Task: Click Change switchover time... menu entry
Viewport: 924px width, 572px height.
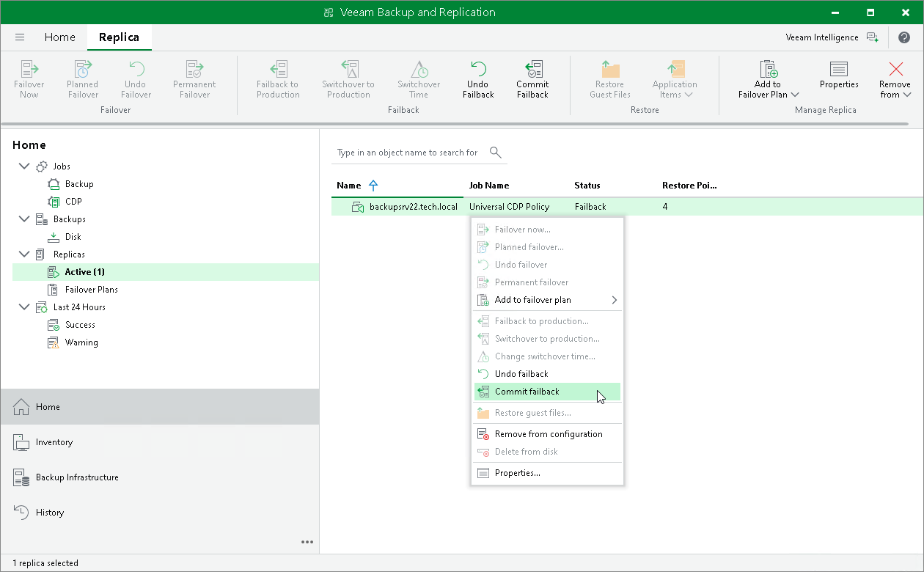Action: [x=548, y=356]
